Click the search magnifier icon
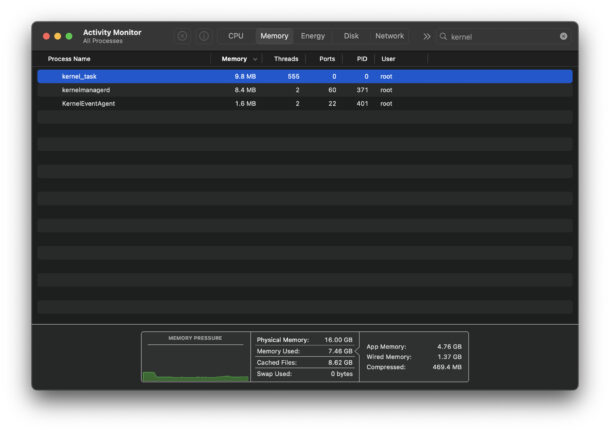 pos(444,36)
